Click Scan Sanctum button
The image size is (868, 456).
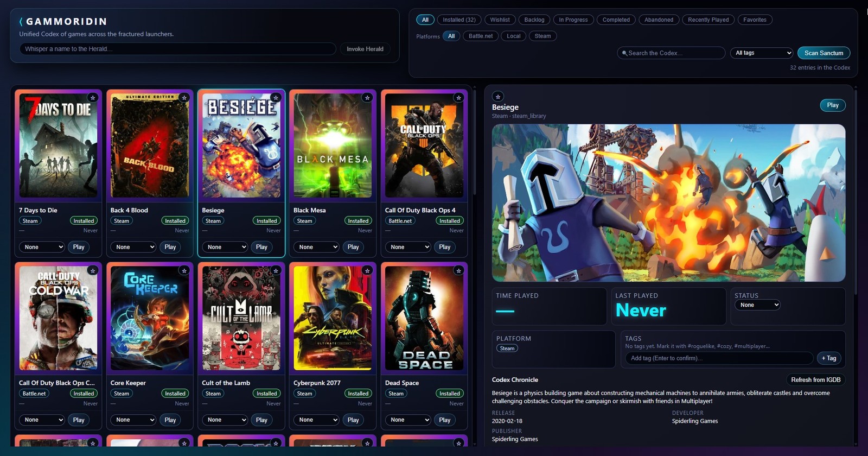[824, 53]
